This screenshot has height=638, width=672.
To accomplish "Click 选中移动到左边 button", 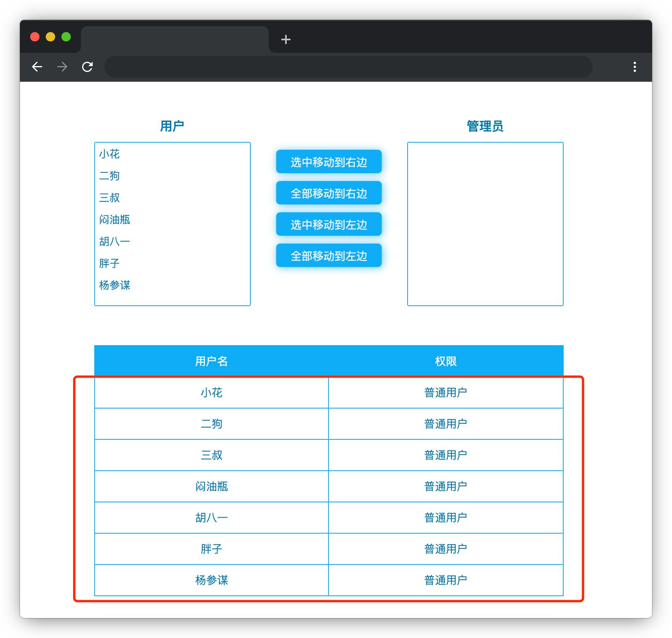I will coord(329,224).
